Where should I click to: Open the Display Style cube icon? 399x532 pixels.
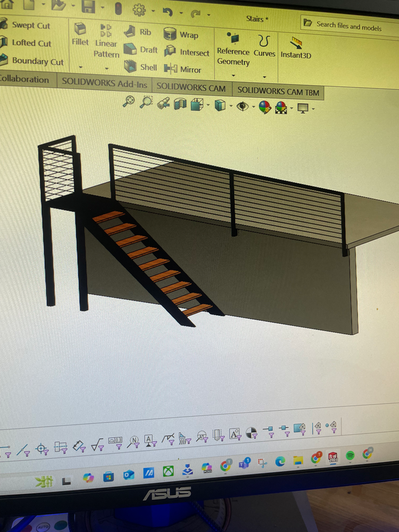coord(220,106)
